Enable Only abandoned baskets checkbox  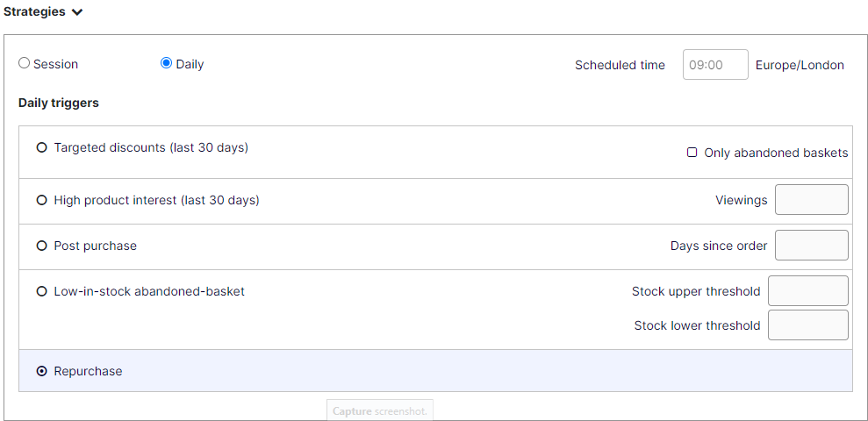pos(692,153)
